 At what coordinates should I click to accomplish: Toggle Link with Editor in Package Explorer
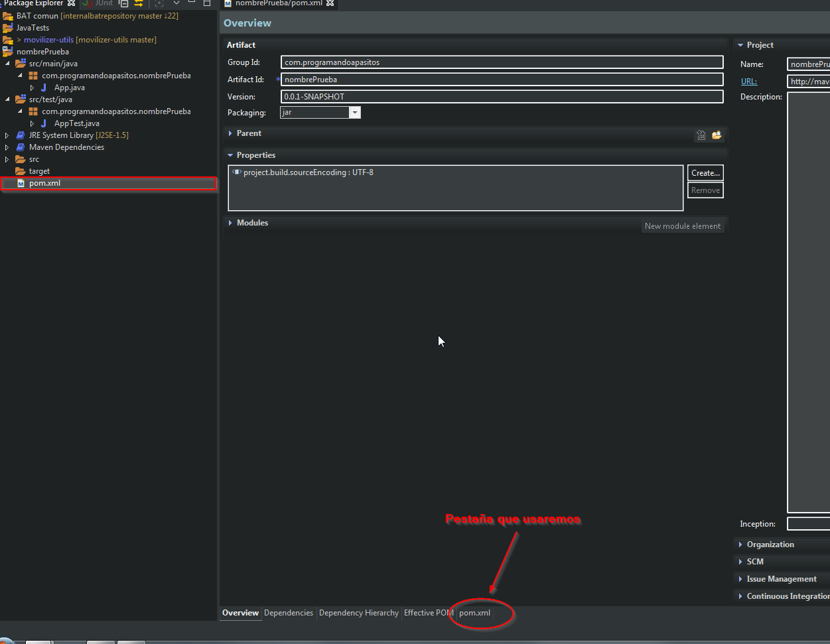click(x=137, y=3)
